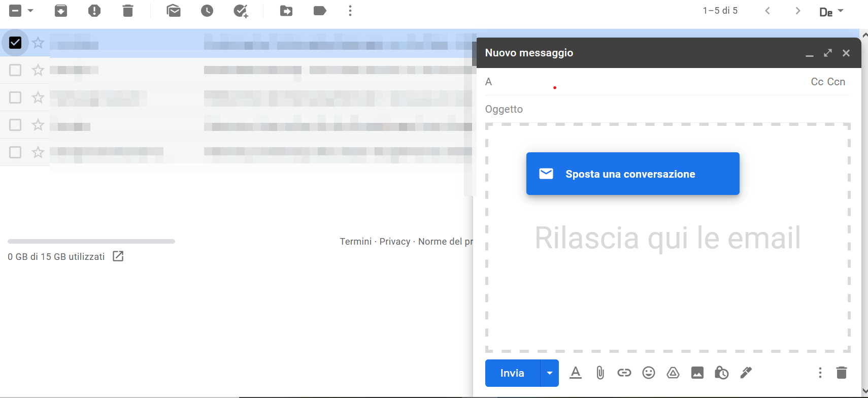Pop out compose window to full screen
The image size is (868, 398).
[828, 53]
